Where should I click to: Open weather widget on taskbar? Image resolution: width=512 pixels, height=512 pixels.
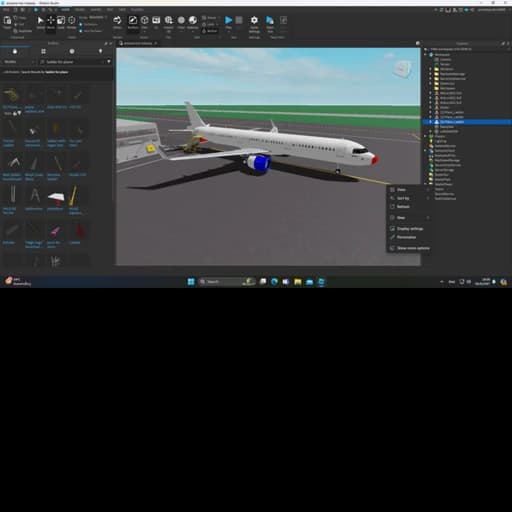coord(17,282)
